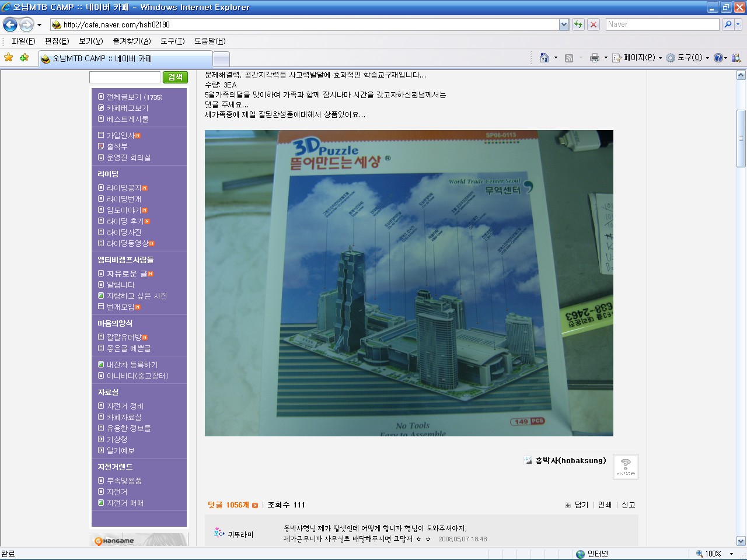Open the 도구(T) menu in the menu bar
The height and width of the screenshot is (560, 747).
pos(172,41)
